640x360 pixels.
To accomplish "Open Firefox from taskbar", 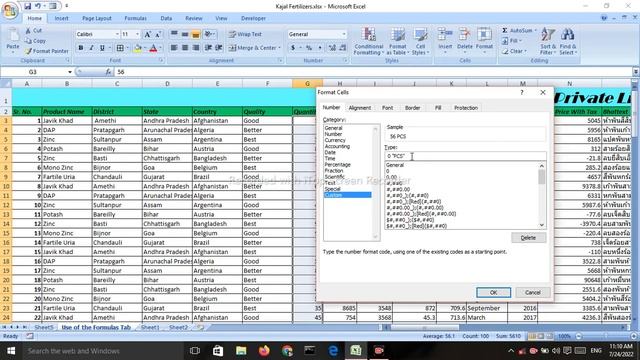I will tap(264, 351).
